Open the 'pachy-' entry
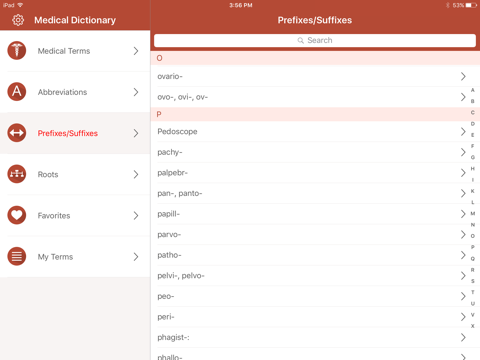Screen dimensions: 480x360 coord(315,152)
